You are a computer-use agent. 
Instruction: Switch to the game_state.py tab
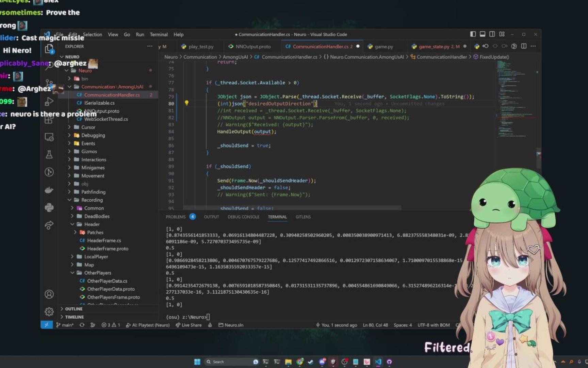coord(439,46)
